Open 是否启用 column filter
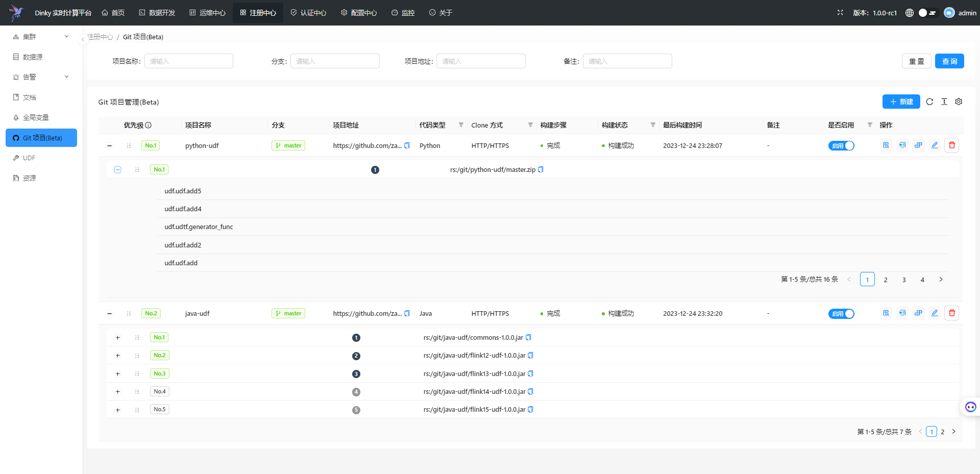 tap(870, 125)
